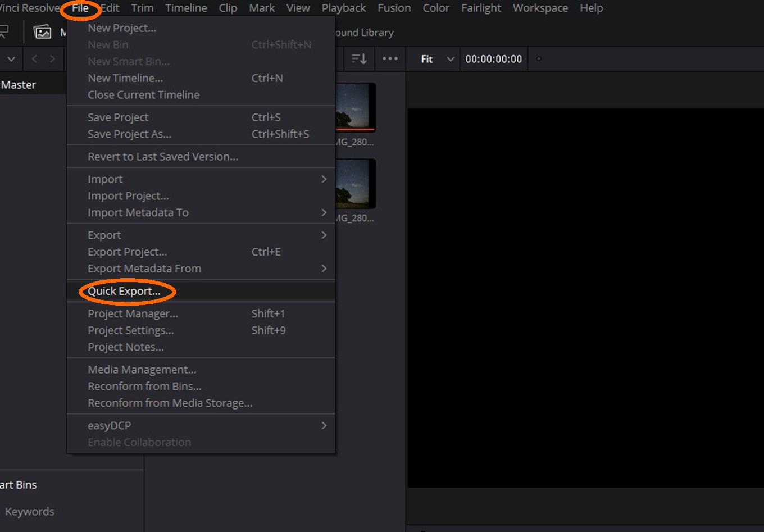Click the first night sky clip thumbnail
The height and width of the screenshot is (532, 764).
tap(356, 107)
